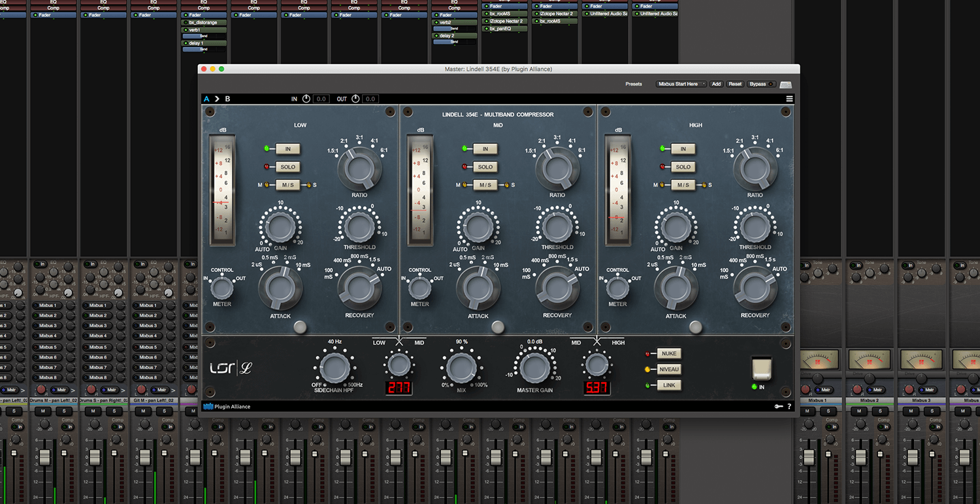Click the MID band ATTACK knob
The image size is (980, 504).
tap(478, 288)
